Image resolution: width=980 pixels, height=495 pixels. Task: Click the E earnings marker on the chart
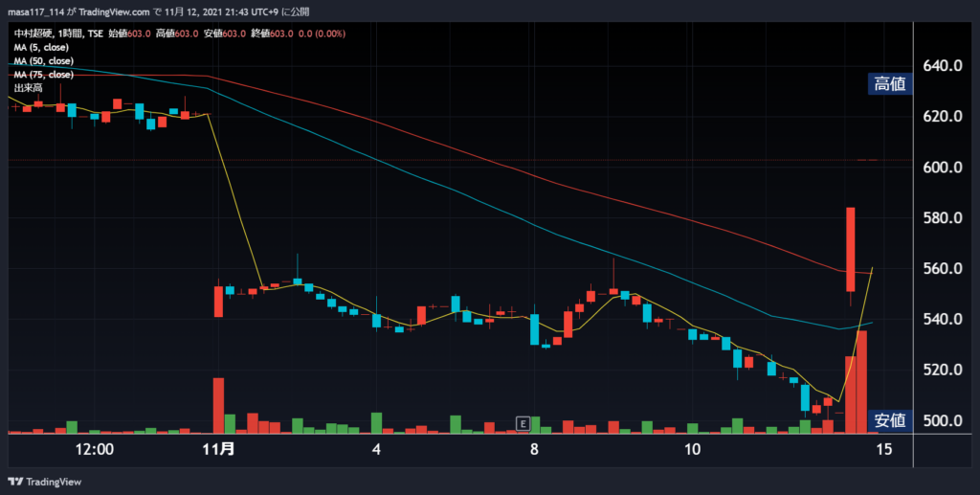(x=523, y=424)
